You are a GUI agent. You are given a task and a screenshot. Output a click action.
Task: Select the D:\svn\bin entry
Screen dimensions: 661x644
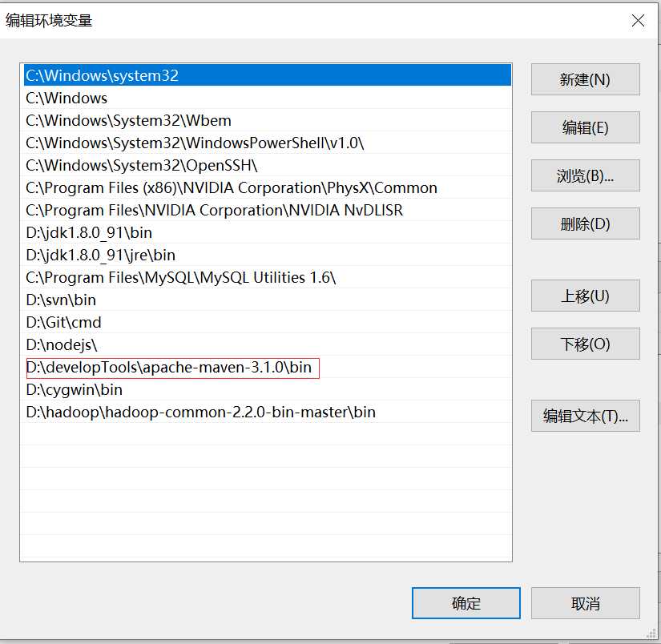266,300
